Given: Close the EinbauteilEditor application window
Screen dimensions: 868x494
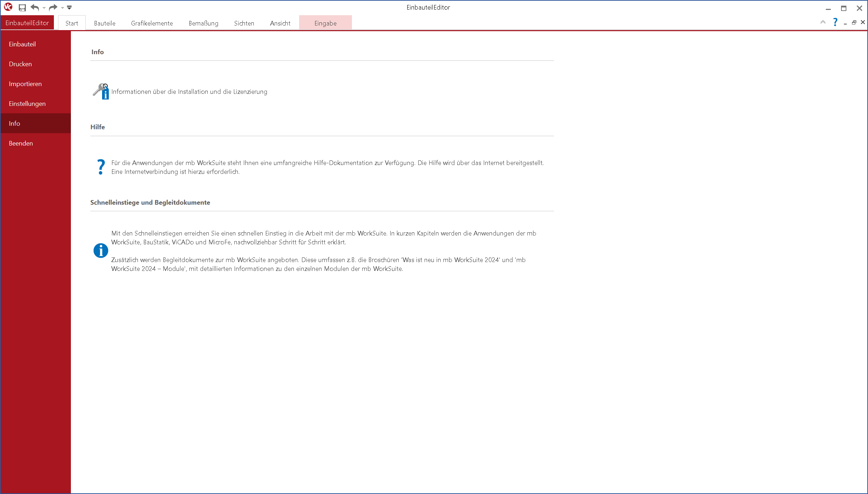Looking at the screenshot, I should 859,8.
